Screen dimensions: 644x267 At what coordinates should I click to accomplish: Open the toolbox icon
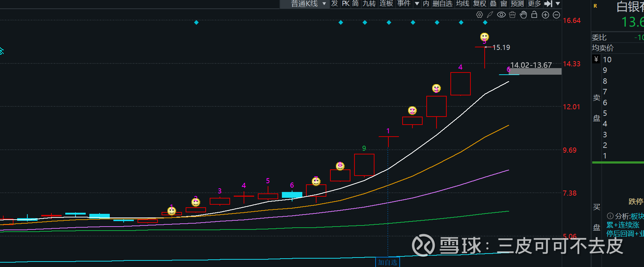click(x=512, y=15)
